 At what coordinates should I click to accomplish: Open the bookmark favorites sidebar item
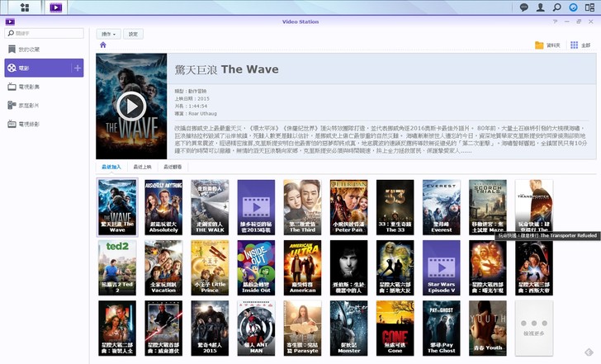pyautogui.click(x=44, y=50)
